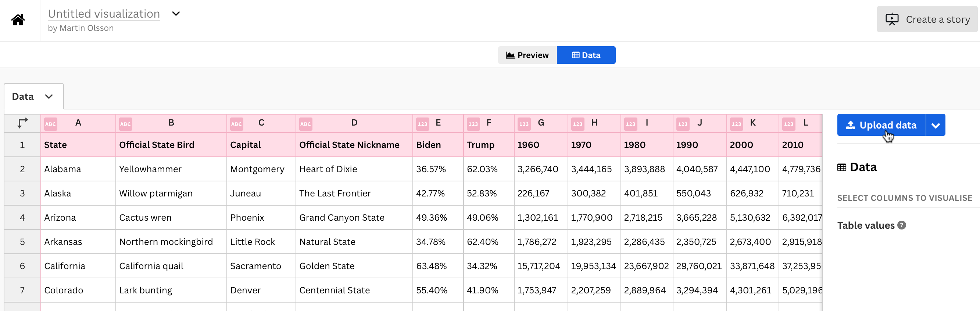The image size is (980, 311).
Task: Click the help icon beside Table values
Action: (902, 225)
